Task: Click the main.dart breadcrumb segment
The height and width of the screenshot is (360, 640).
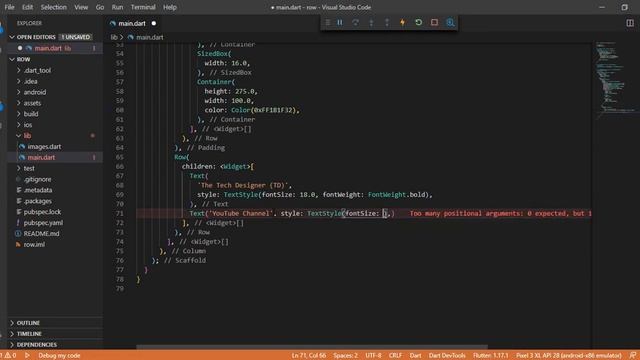Action: click(149, 37)
